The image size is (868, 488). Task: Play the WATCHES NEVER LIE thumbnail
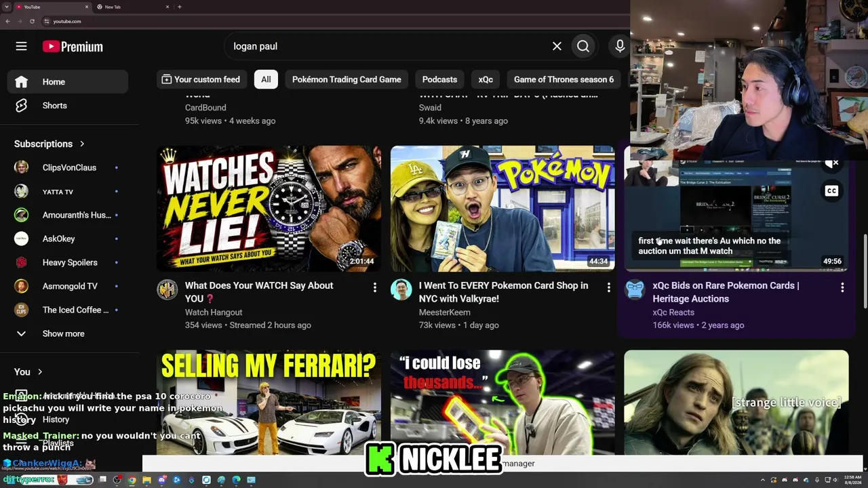pyautogui.click(x=269, y=209)
